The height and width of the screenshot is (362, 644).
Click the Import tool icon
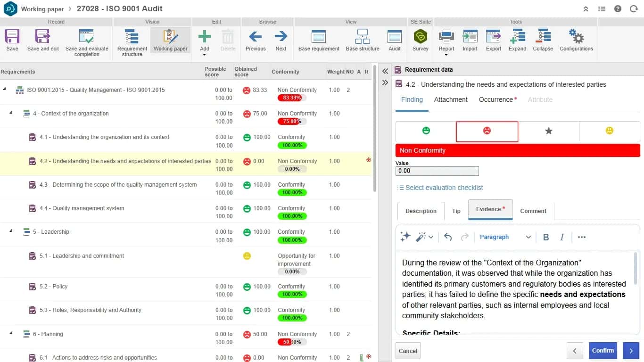click(470, 37)
